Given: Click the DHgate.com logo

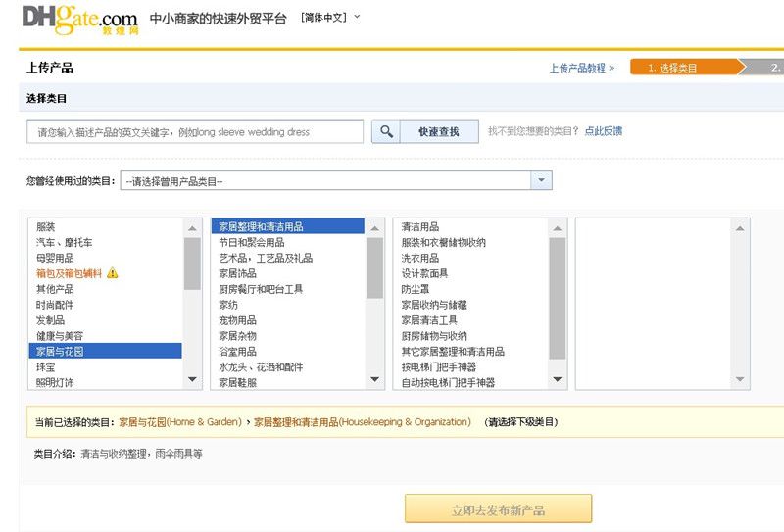Looking at the screenshot, I should [x=79, y=18].
